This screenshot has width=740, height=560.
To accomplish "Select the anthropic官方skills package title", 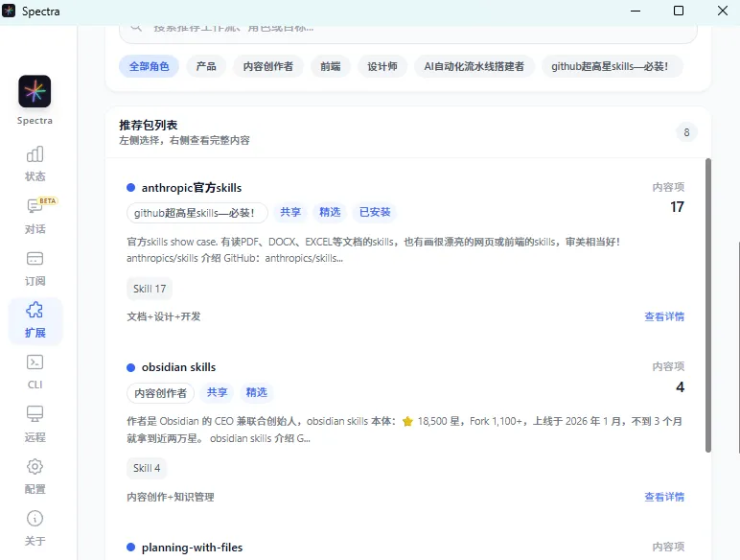I will (192, 188).
